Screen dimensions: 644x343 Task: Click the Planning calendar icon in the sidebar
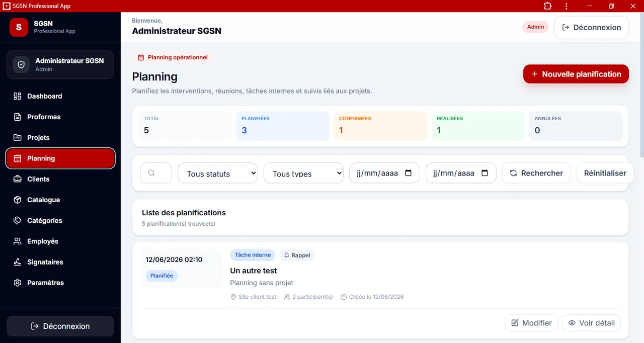point(18,158)
